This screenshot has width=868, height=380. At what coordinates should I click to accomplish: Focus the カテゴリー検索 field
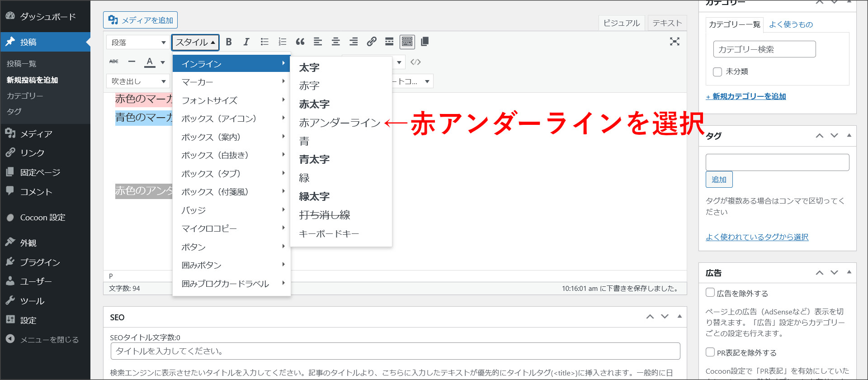pos(764,49)
